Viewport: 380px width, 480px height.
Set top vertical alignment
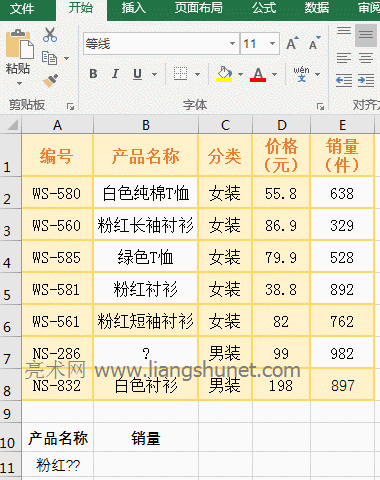click(x=344, y=31)
